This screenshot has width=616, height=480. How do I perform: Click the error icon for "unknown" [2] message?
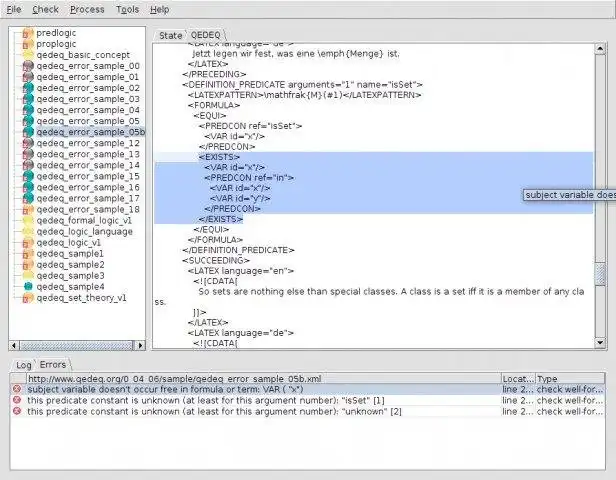(16, 411)
